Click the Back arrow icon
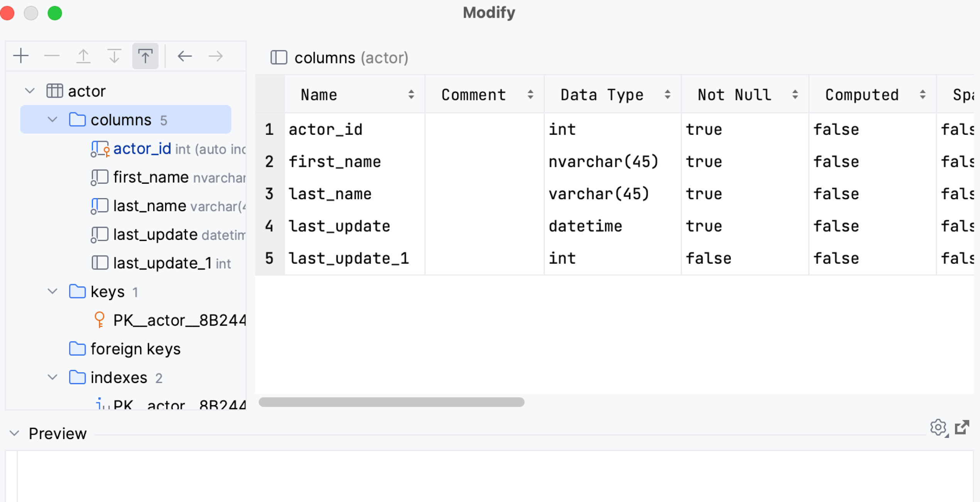This screenshot has width=980, height=502. tap(184, 56)
